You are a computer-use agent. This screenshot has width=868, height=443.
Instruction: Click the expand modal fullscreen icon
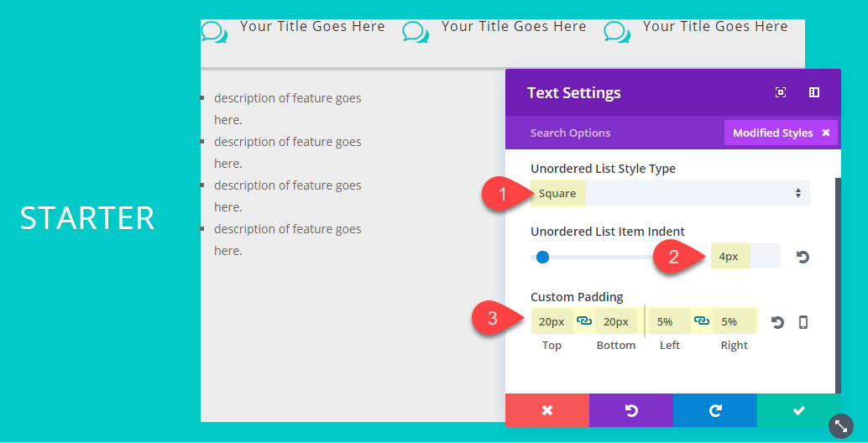pyautogui.click(x=781, y=92)
